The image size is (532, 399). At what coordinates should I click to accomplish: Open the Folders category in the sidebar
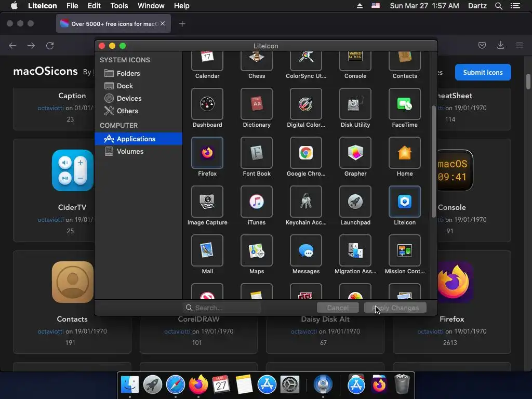[138, 73]
